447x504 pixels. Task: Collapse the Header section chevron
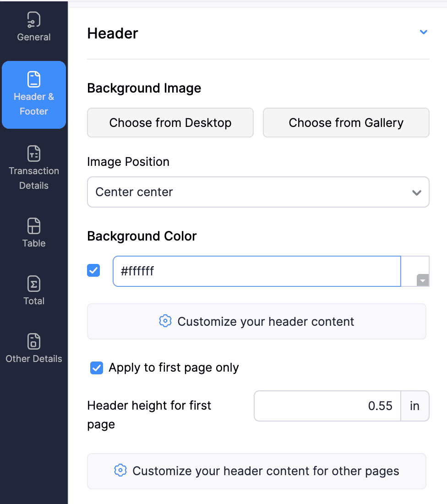click(x=424, y=32)
